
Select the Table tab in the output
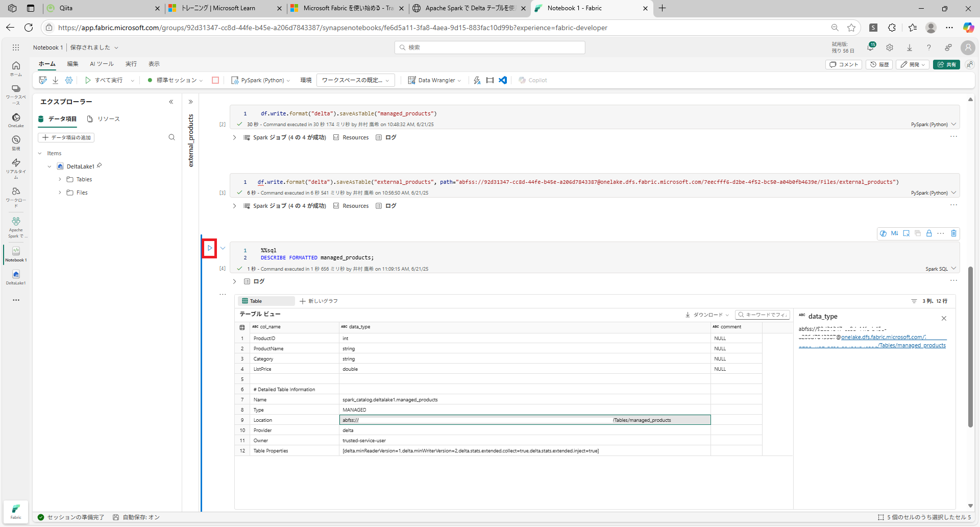pos(266,301)
